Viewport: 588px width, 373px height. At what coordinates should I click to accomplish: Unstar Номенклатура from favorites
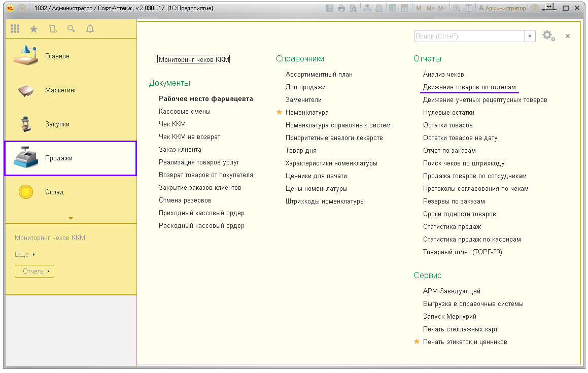tap(279, 113)
